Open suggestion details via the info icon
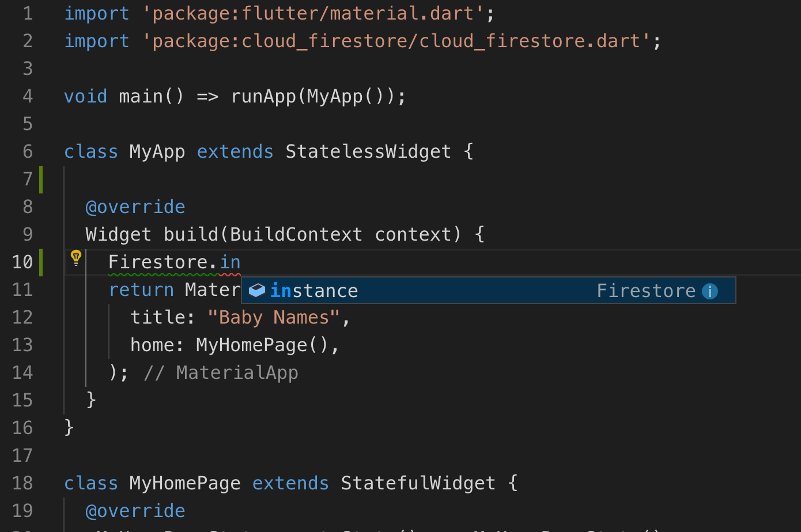The height and width of the screenshot is (532, 801). [x=709, y=291]
